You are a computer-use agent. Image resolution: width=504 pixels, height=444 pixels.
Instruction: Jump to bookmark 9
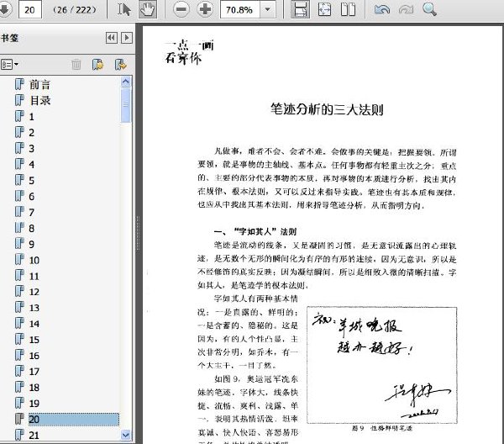tap(32, 244)
